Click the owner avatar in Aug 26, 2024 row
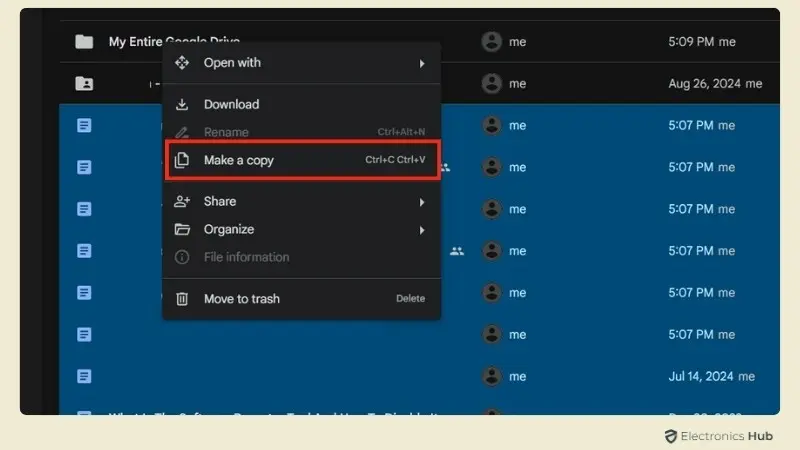800x450 pixels. [492, 84]
